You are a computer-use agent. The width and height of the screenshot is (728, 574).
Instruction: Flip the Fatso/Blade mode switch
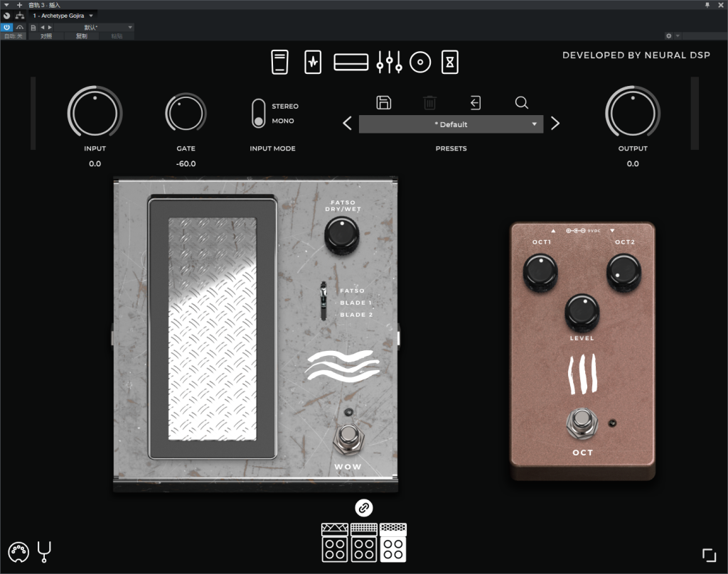pyautogui.click(x=323, y=300)
